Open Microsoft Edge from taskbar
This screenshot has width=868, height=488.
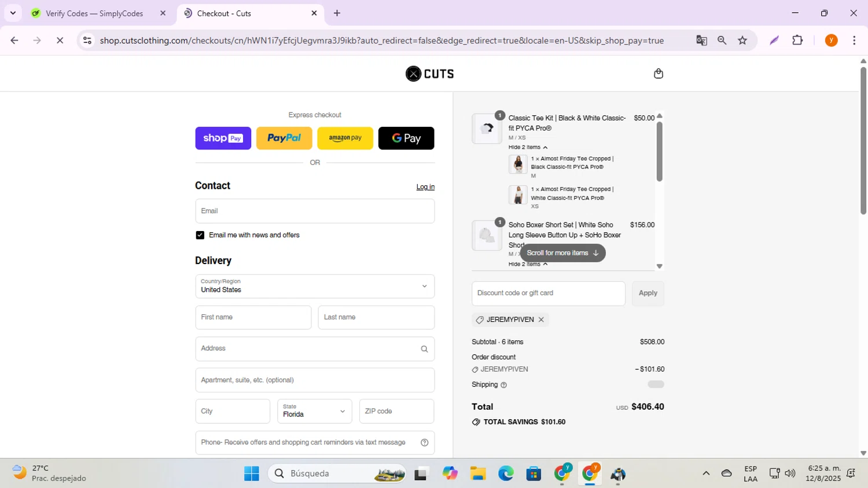pyautogui.click(x=506, y=474)
